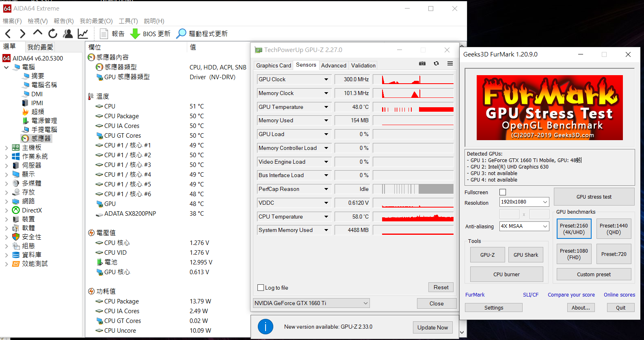Select 電源管理 power management tree item

click(40, 121)
